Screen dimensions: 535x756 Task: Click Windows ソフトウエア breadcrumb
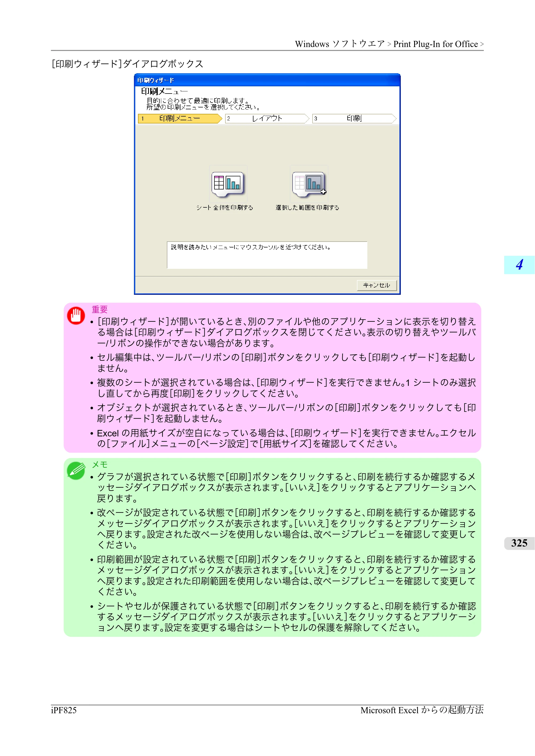340,44
